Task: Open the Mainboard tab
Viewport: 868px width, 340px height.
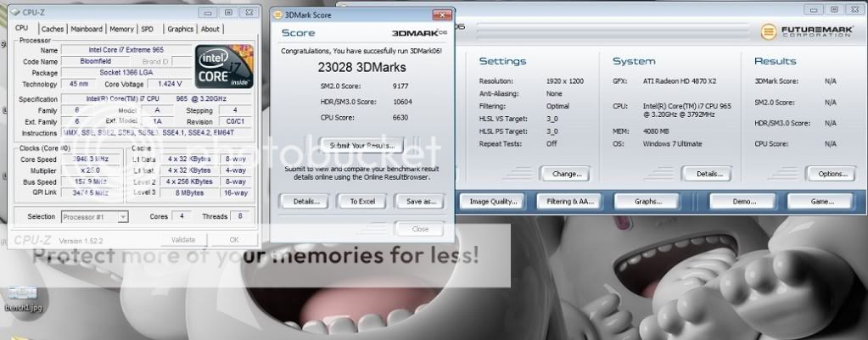Action: (86, 29)
